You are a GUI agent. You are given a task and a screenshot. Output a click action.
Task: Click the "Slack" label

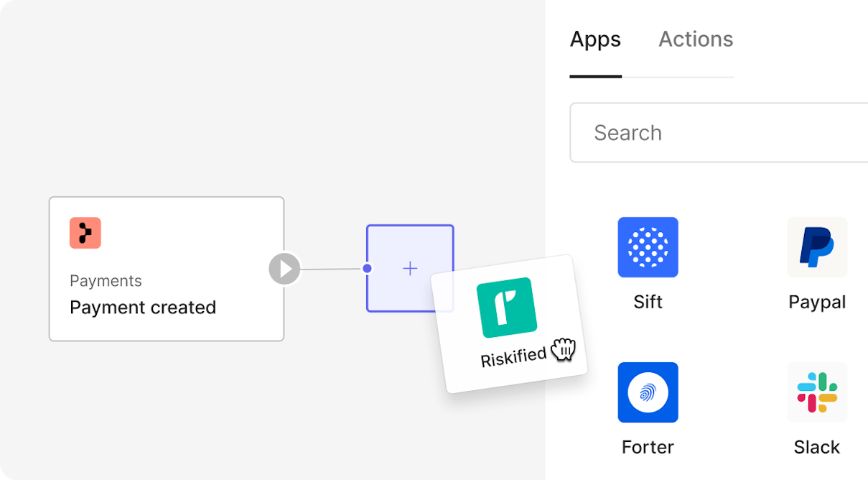817,447
